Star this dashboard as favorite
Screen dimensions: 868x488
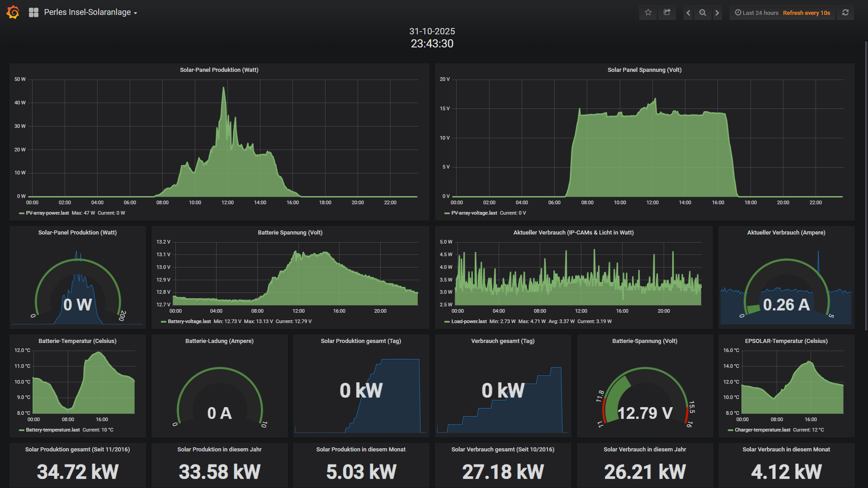point(648,13)
